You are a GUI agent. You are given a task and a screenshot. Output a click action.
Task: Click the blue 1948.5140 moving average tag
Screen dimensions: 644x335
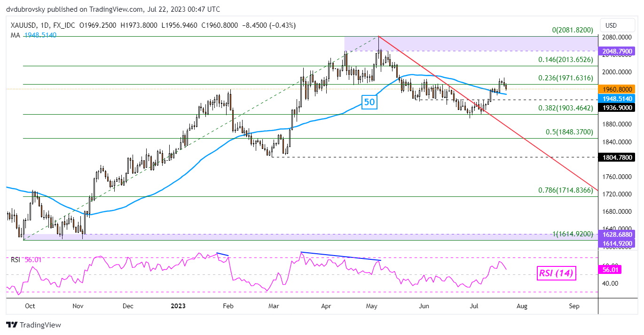617,98
